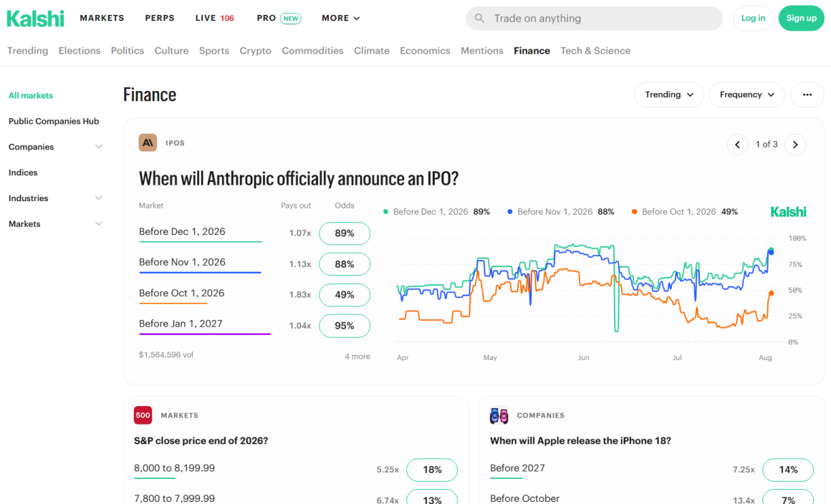Click the 14% odds button
Screen dimensions: 831x504
[788, 470]
